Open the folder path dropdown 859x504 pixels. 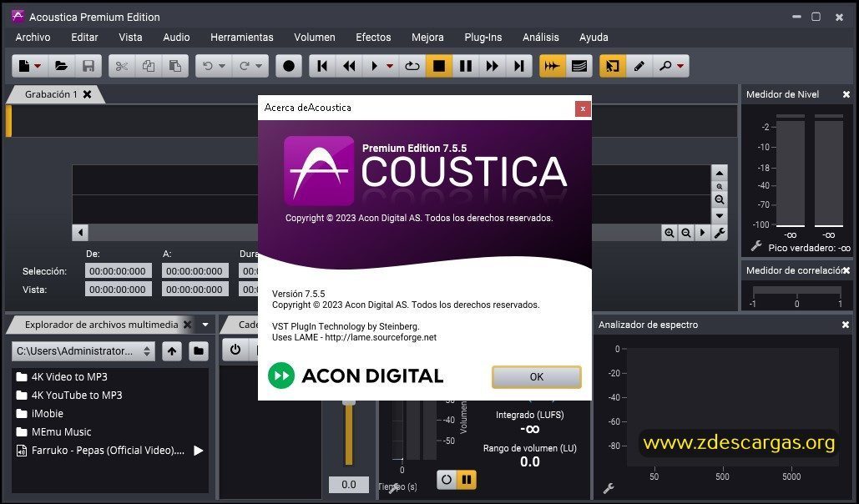[x=83, y=351]
